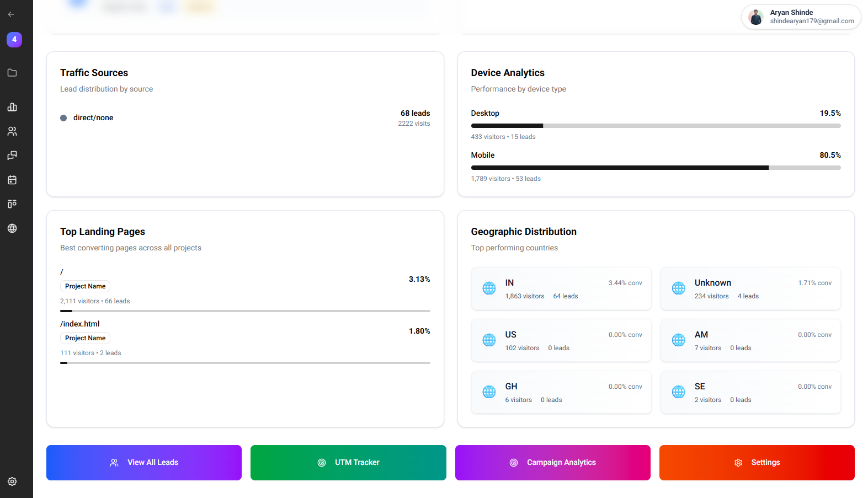
Task: Open the purple badge numbered 4
Action: pyautogui.click(x=14, y=40)
